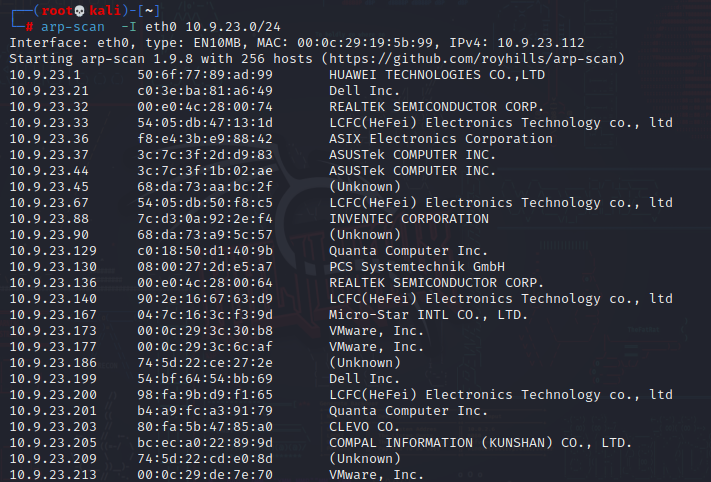Click the ASIX Electronics Corporation entry
Image resolution: width=711 pixels, height=482 pixels.
tap(441, 139)
